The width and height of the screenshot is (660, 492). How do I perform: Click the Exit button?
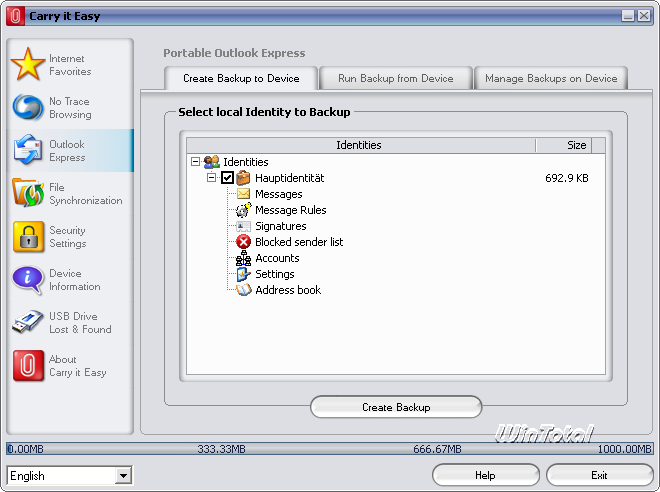coord(599,475)
